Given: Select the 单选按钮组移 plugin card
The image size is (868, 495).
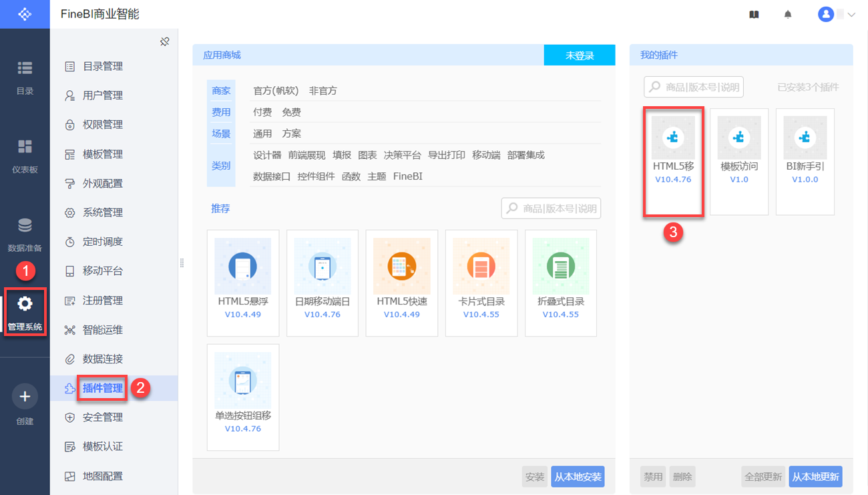Looking at the screenshot, I should 243,397.
